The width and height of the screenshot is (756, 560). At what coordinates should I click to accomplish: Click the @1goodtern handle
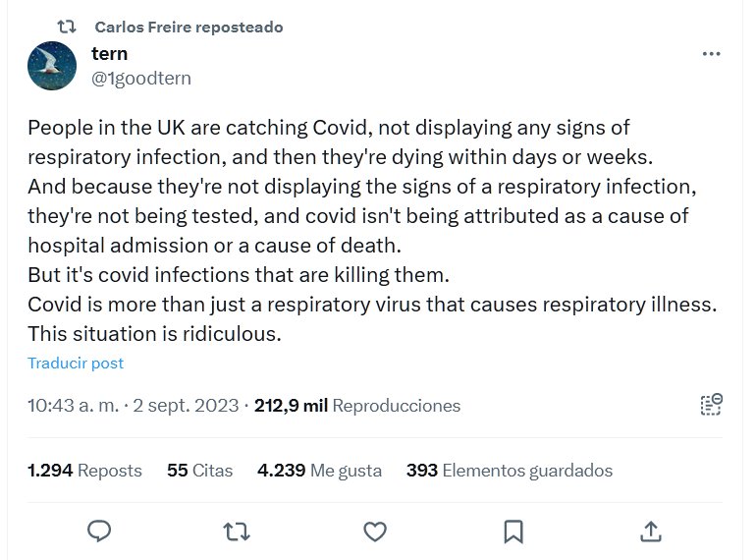[141, 79]
